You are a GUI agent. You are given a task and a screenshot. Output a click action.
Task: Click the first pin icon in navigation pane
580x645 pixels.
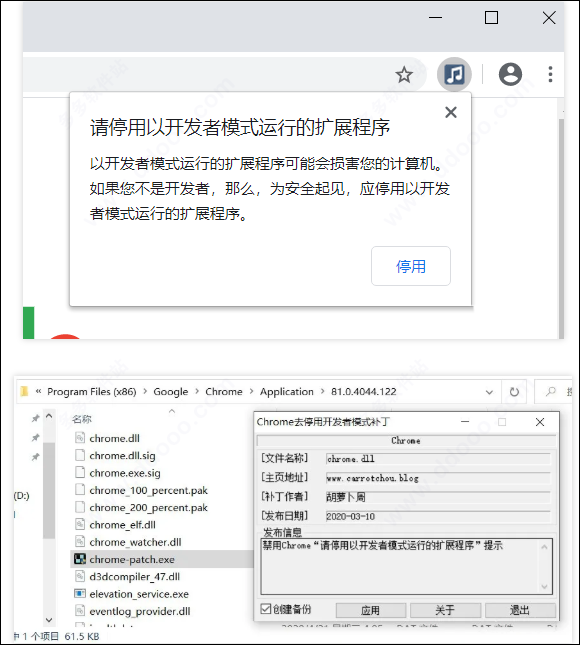pos(35,418)
